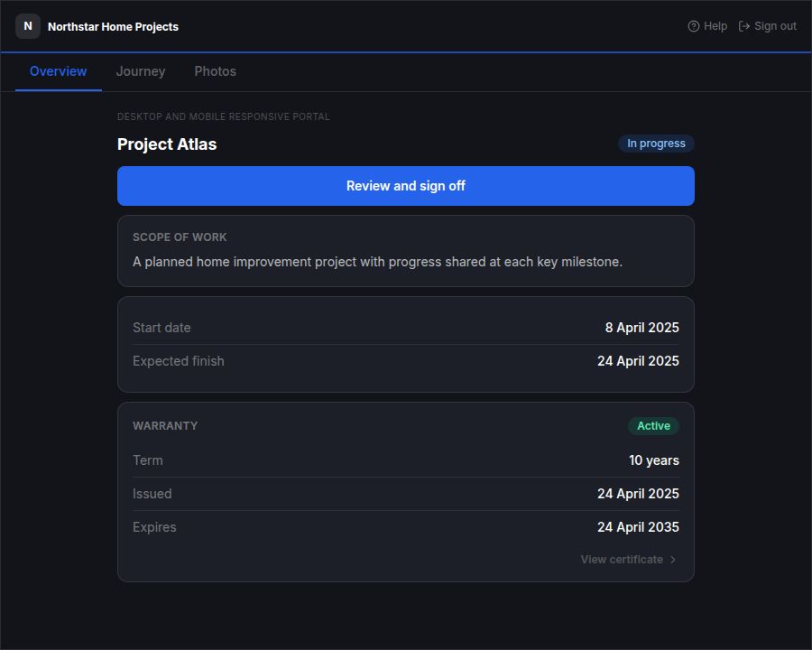Click the Issued date value

coord(638,494)
